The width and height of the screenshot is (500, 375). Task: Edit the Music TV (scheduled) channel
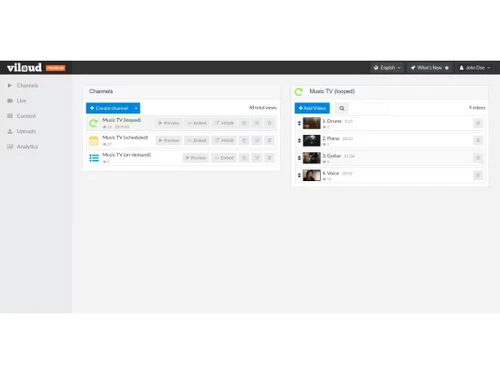(x=257, y=140)
